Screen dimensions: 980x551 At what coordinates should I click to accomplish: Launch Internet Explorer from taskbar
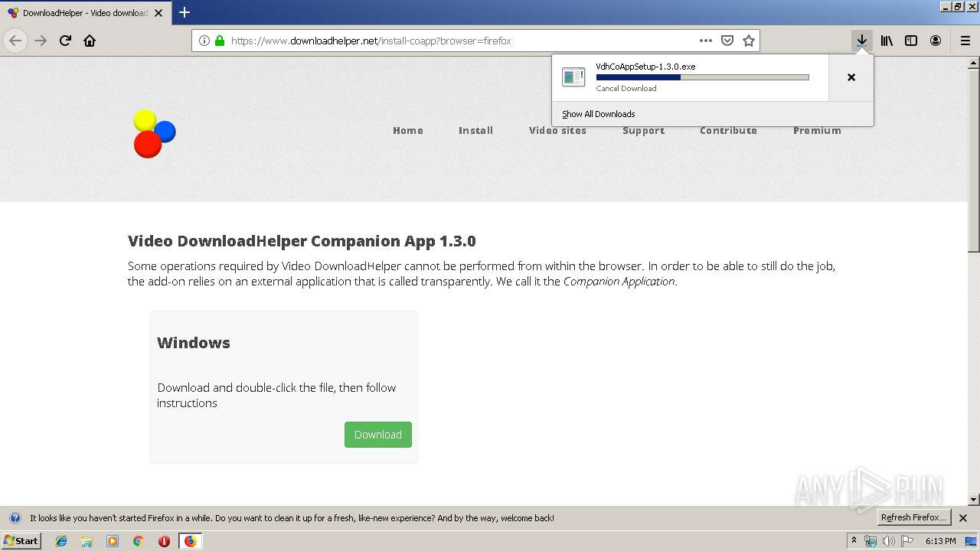click(61, 541)
